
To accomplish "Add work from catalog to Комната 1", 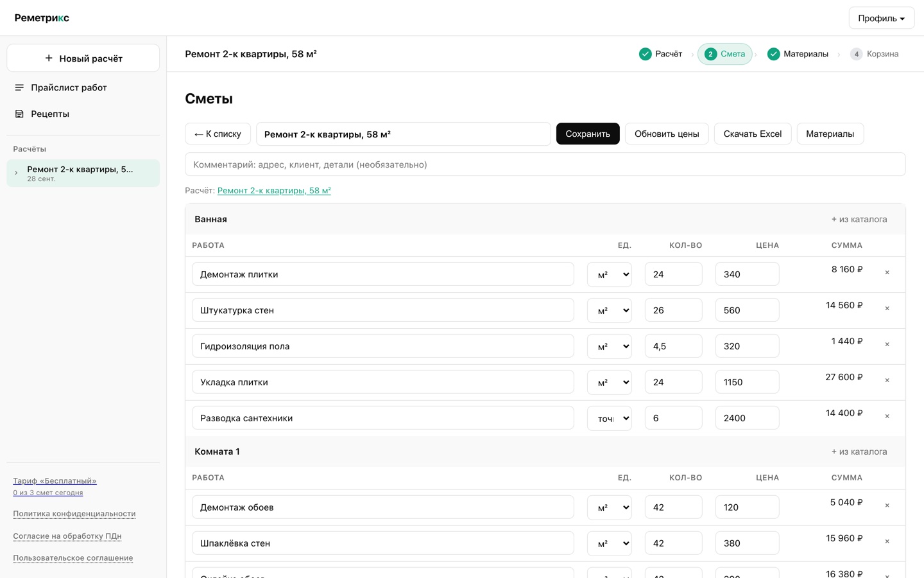I will pyautogui.click(x=859, y=451).
